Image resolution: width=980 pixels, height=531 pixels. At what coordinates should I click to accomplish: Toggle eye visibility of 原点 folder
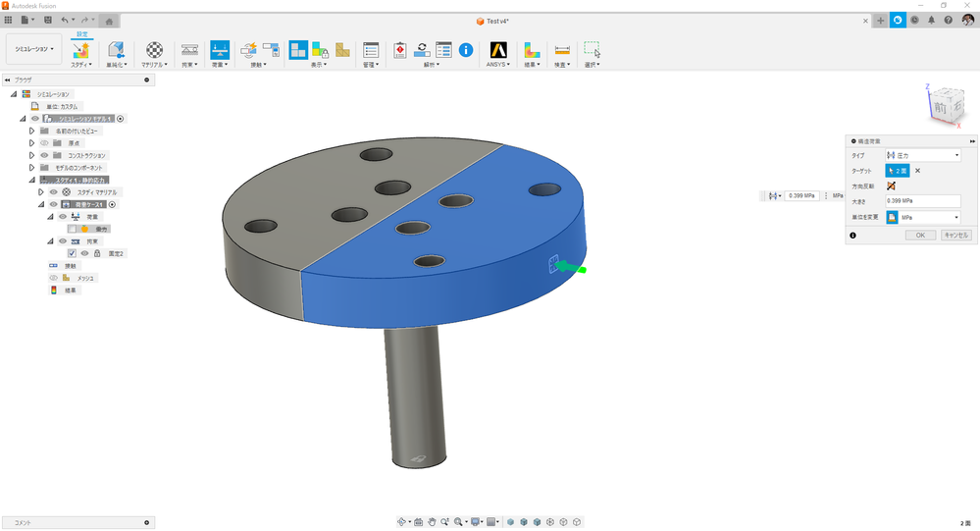click(44, 143)
